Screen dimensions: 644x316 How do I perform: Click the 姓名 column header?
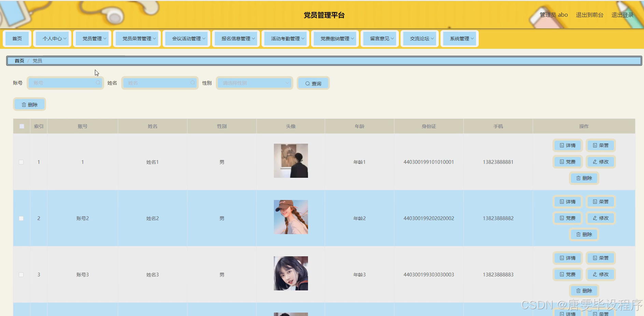click(x=153, y=126)
